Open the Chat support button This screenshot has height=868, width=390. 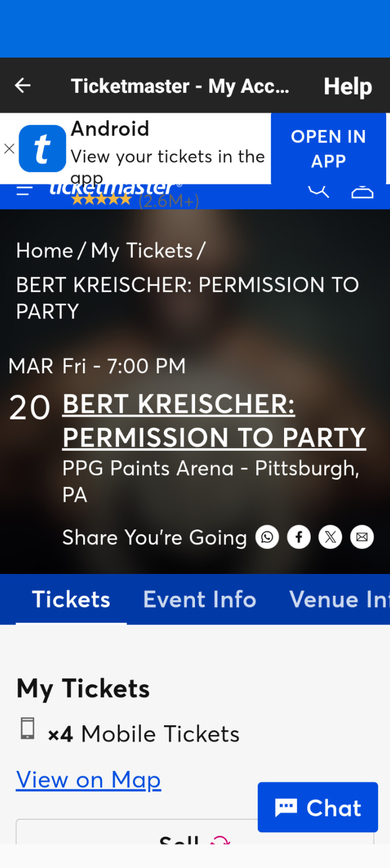click(318, 807)
